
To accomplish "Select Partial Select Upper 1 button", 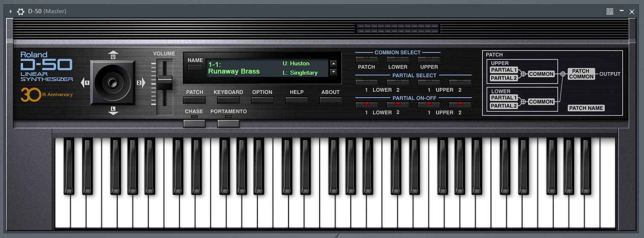I will [429, 83].
